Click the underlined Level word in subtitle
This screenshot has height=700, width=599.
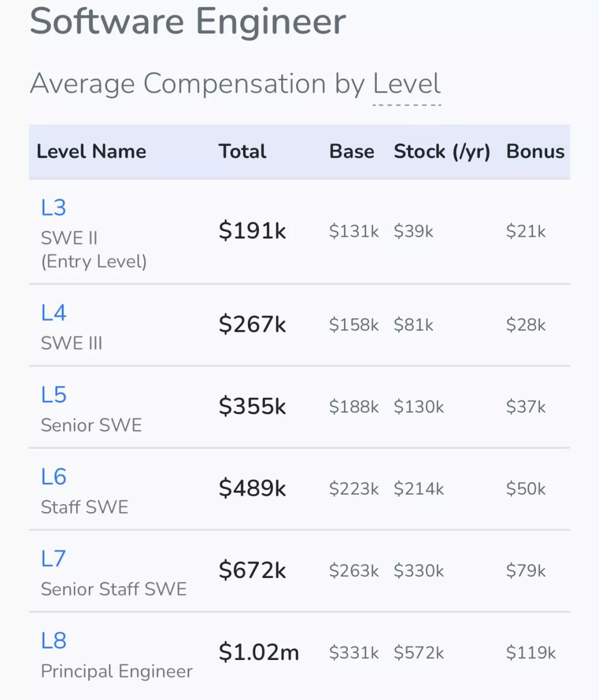click(x=407, y=84)
